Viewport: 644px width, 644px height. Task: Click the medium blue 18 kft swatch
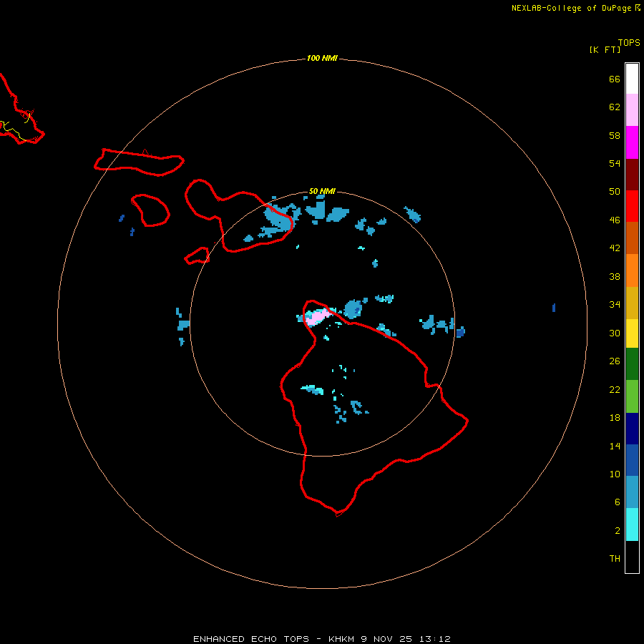point(632,460)
